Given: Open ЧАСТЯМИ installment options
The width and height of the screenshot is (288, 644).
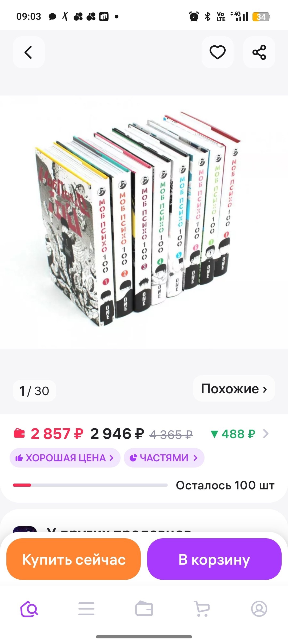Looking at the screenshot, I should tap(164, 458).
